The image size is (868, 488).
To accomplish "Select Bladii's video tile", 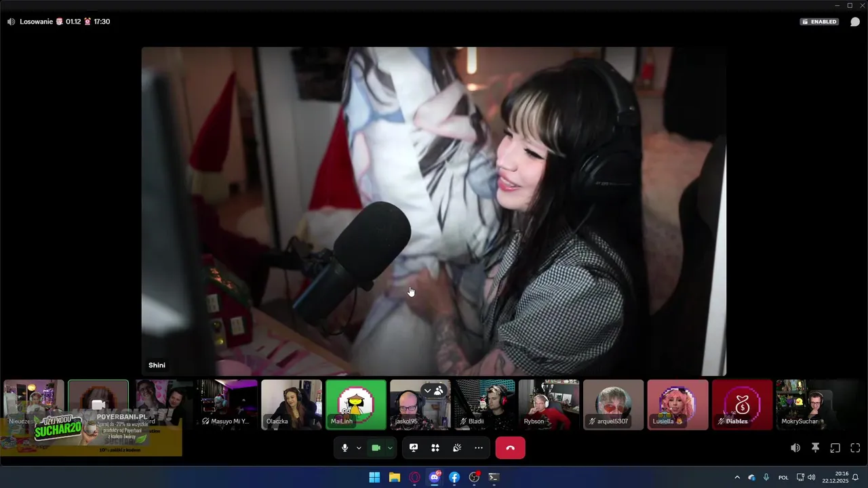I will click(x=485, y=405).
